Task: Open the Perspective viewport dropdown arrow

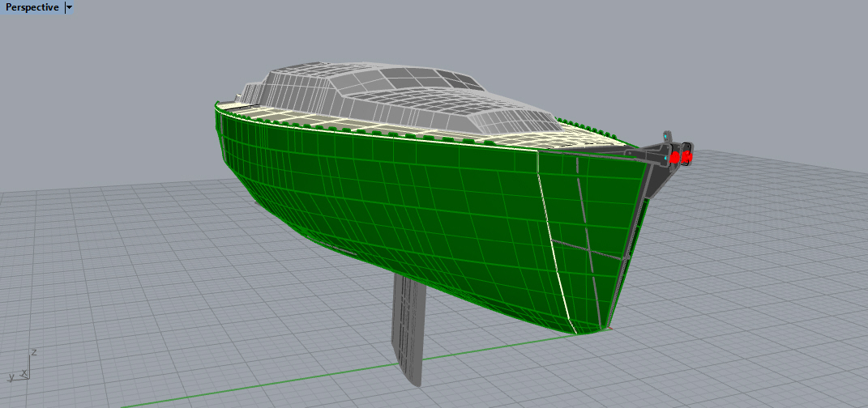Action: click(x=69, y=7)
